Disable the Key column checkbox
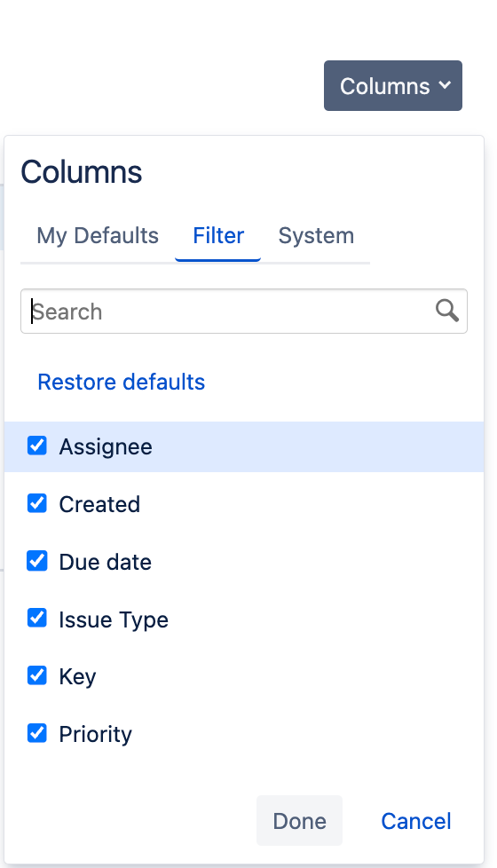 pos(37,675)
